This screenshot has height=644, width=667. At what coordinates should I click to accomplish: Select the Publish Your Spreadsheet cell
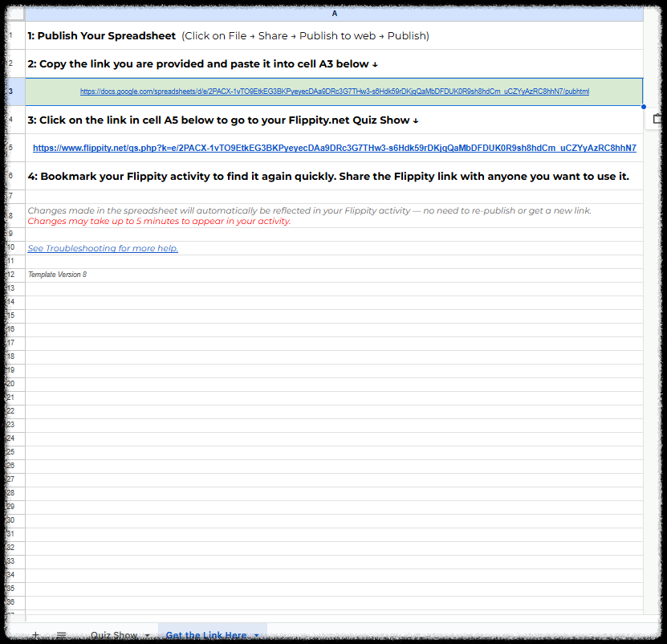(x=335, y=36)
